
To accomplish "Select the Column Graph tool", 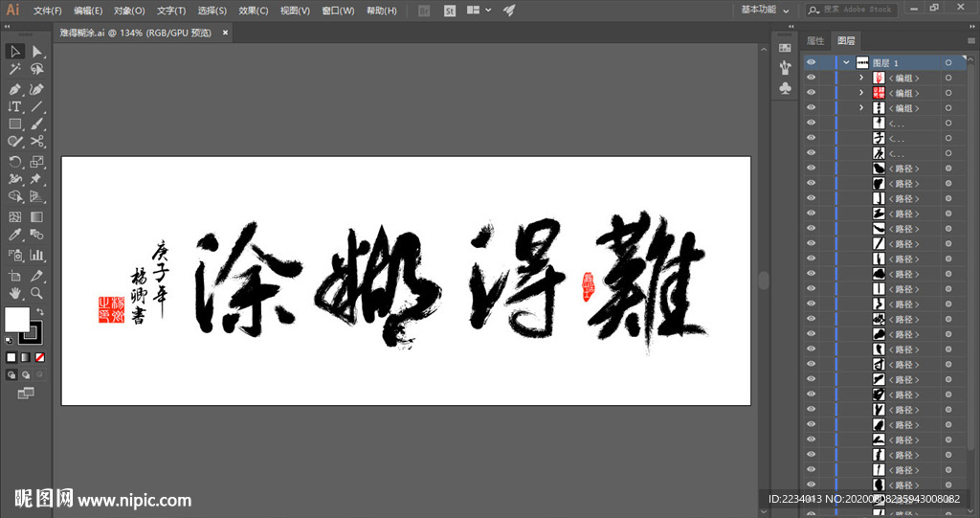I will click(37, 255).
